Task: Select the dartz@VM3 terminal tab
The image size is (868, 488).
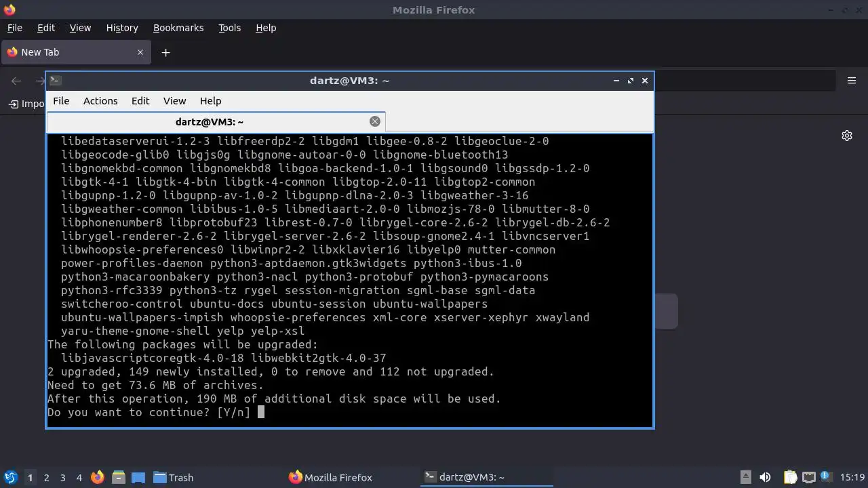Action: (x=216, y=121)
